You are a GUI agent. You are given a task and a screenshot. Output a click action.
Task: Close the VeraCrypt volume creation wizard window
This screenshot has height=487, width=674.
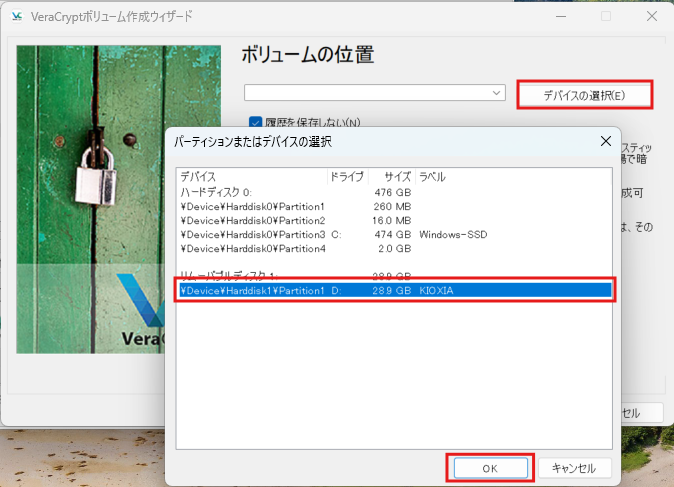pos(652,16)
